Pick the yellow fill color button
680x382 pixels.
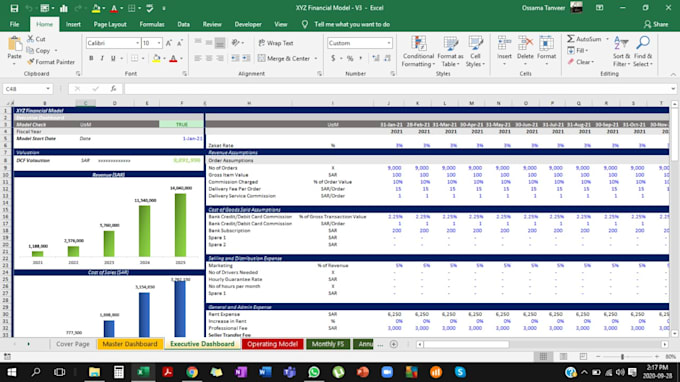[x=156, y=58]
